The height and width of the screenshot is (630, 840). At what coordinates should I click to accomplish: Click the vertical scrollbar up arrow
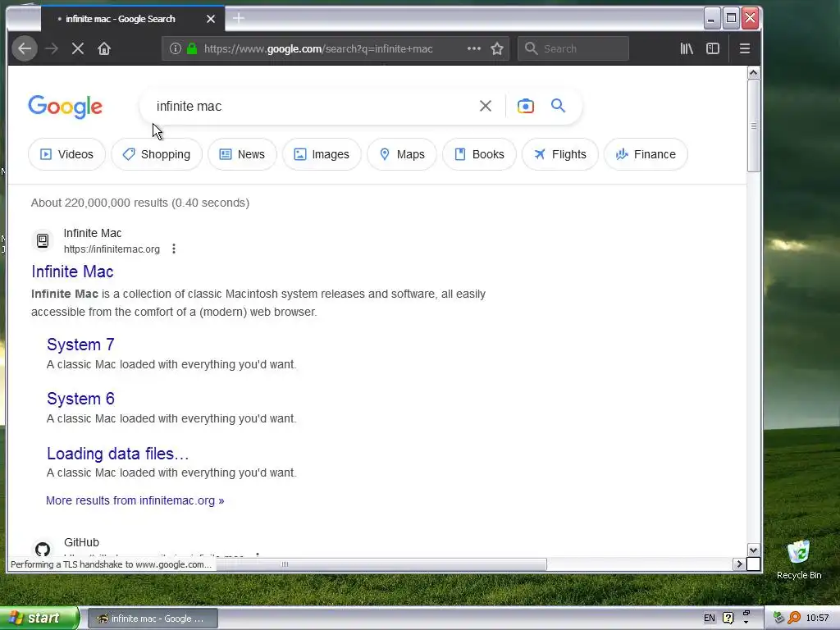pyautogui.click(x=753, y=72)
